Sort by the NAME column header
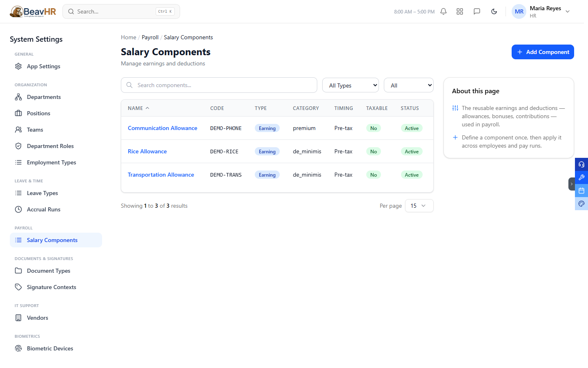Viewport: 588px width, 368px height. click(138, 108)
